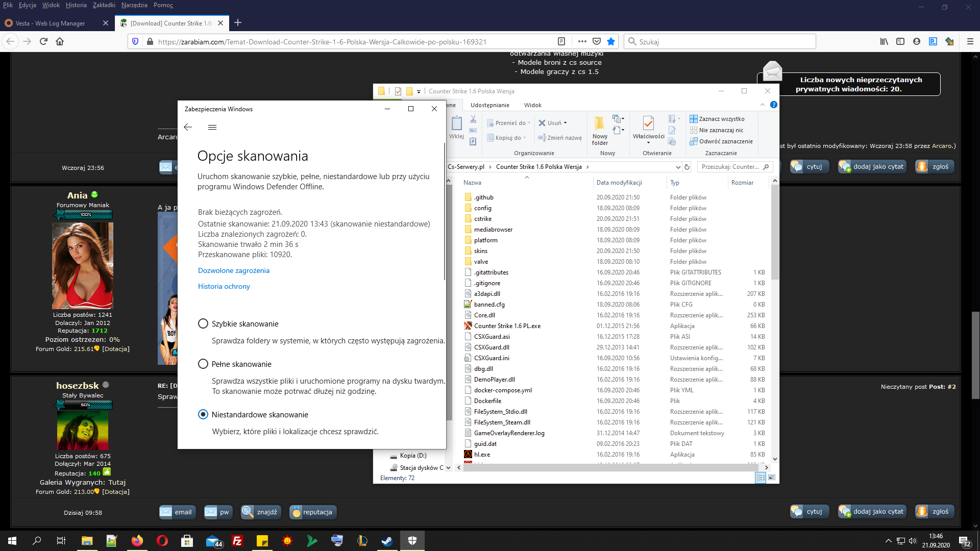The height and width of the screenshot is (551, 980).
Task: Switch Explorer to details view
Action: click(x=761, y=478)
